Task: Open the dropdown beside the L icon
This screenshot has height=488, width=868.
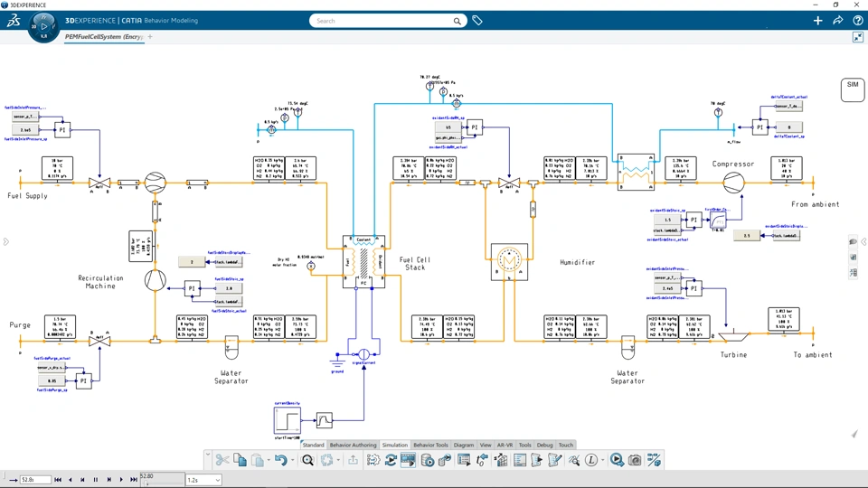Action: [602, 460]
